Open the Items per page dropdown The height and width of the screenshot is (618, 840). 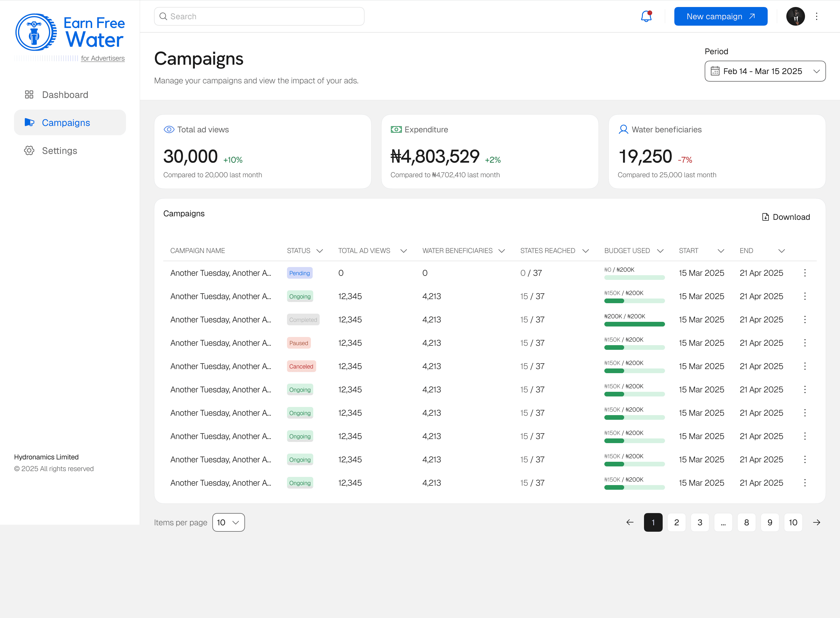pyautogui.click(x=228, y=523)
